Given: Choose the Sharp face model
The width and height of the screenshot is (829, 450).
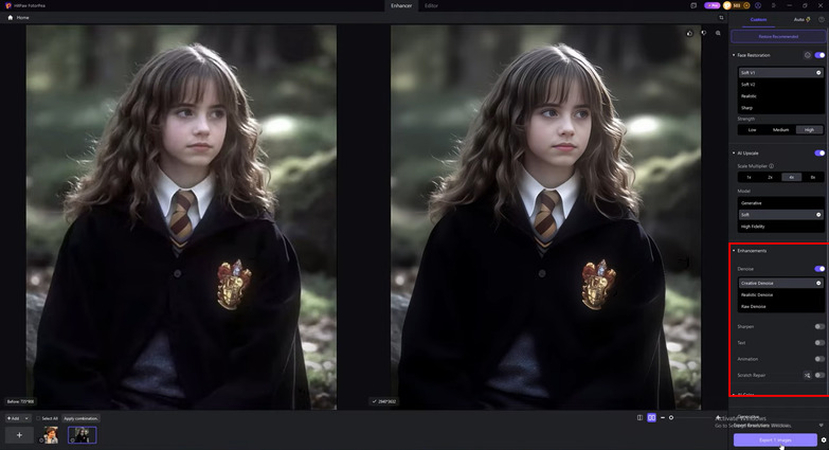Looking at the screenshot, I should pyautogui.click(x=781, y=107).
